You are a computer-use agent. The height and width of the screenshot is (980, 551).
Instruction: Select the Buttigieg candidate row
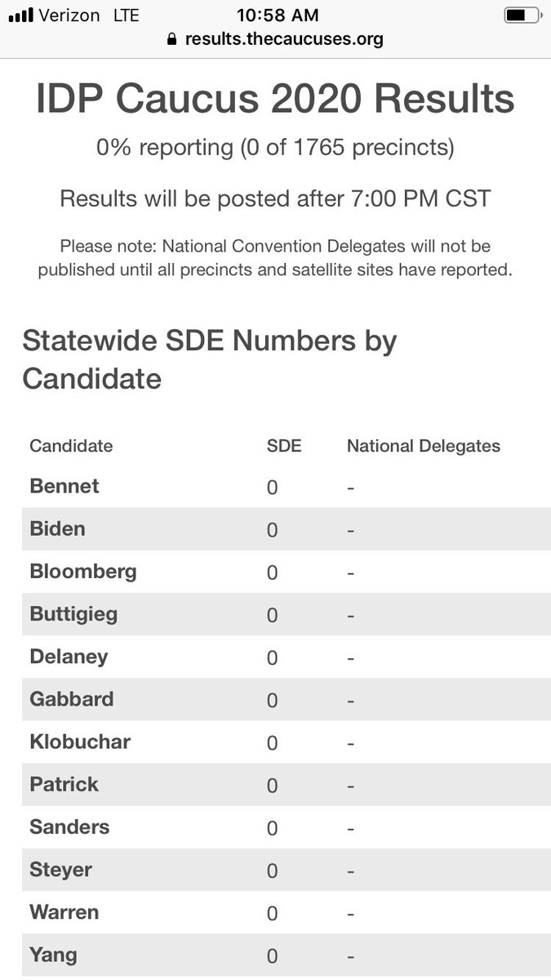pyautogui.click(x=275, y=614)
